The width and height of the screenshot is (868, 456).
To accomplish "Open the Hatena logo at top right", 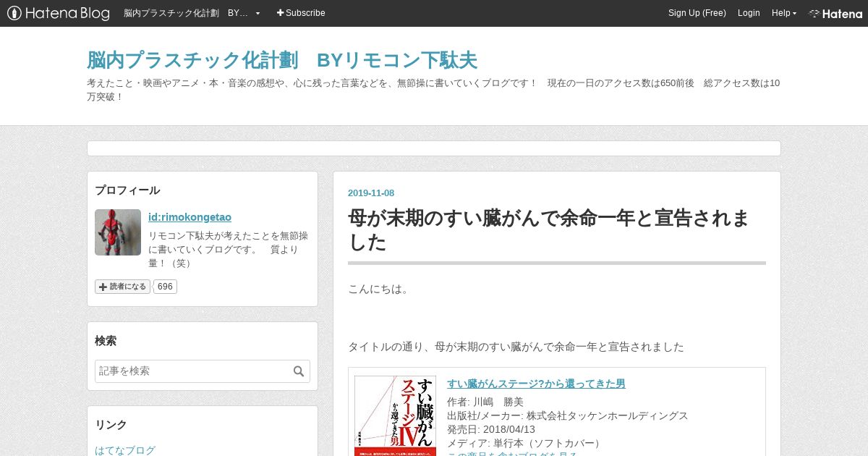I will click(x=835, y=13).
